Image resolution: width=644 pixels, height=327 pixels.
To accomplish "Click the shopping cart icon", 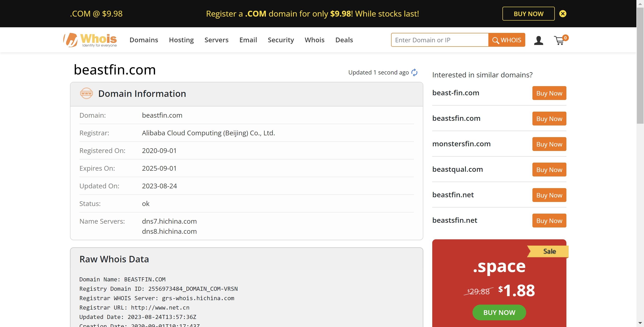I will click(x=560, y=40).
